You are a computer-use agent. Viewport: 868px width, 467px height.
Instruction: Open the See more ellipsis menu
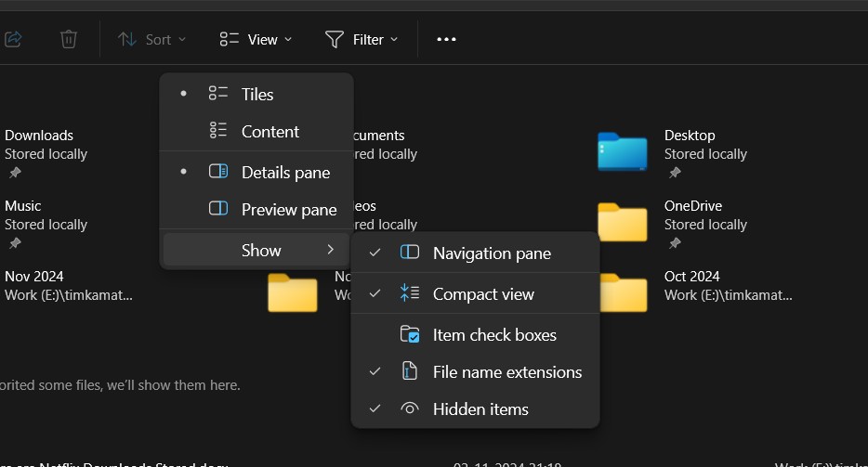click(446, 39)
